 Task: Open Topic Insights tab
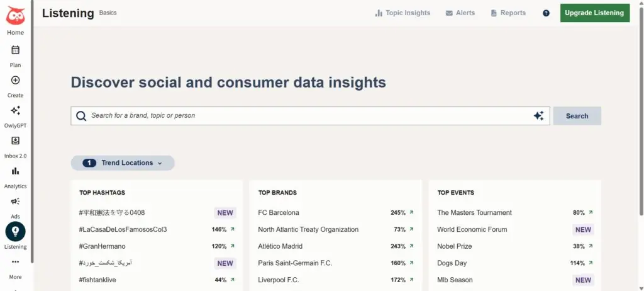(x=402, y=13)
